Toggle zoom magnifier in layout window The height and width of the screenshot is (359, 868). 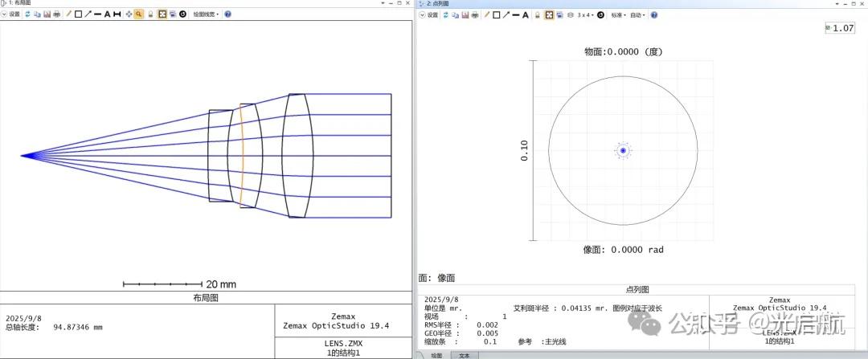point(138,14)
